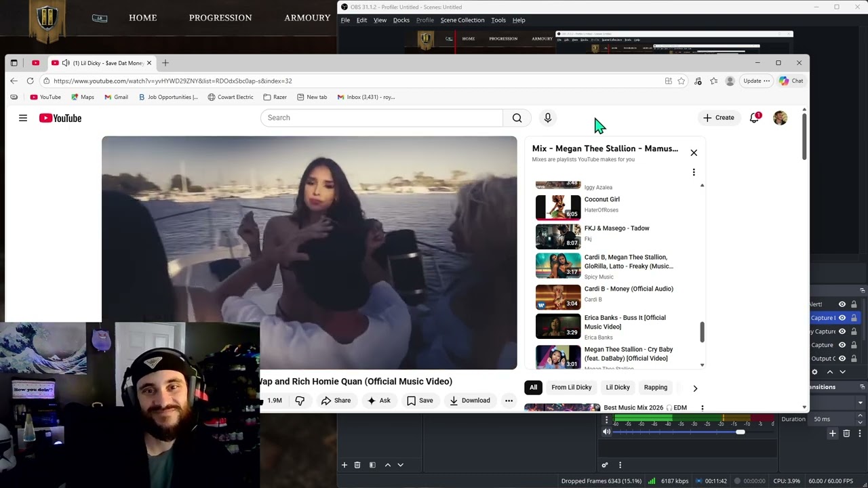Download the video
Screen dimensions: 868x488
point(469,401)
